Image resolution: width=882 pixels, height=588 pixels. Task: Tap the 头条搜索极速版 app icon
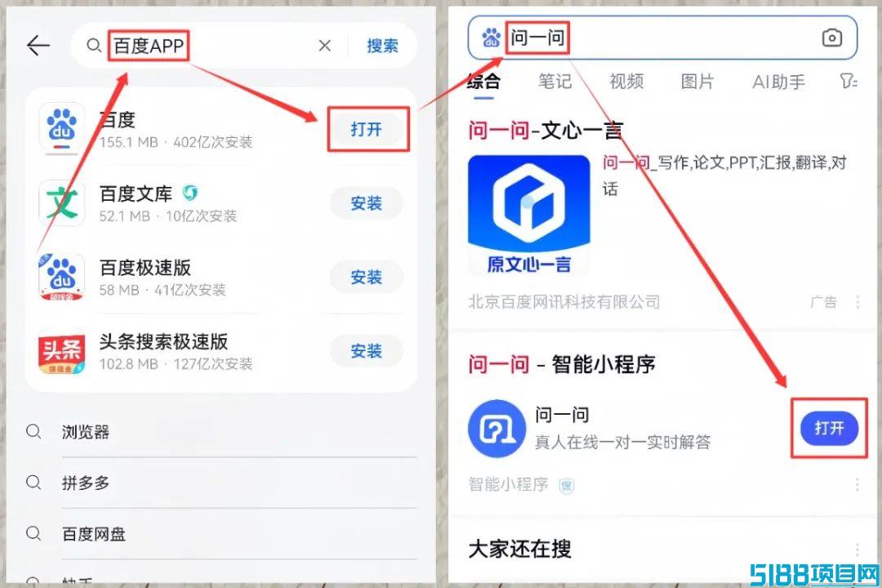coord(62,351)
